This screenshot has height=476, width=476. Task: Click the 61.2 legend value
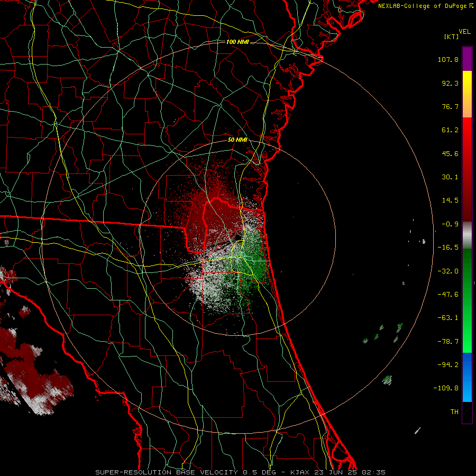point(450,130)
